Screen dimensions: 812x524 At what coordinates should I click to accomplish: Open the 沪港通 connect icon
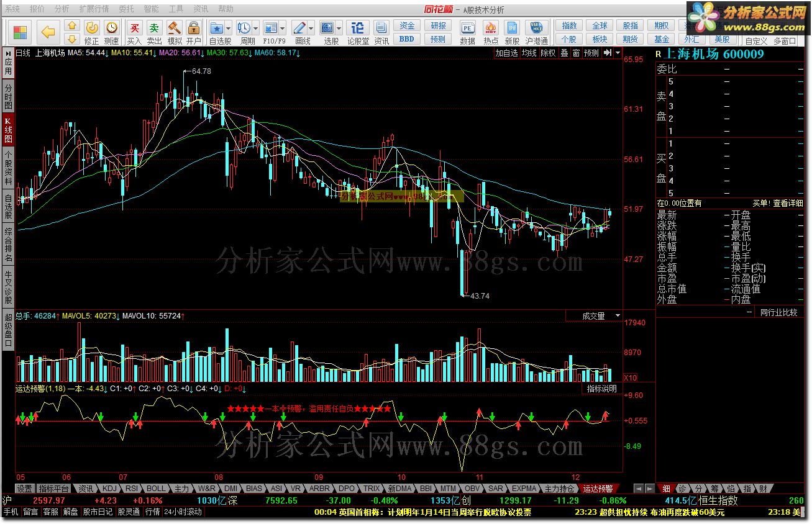[x=536, y=32]
